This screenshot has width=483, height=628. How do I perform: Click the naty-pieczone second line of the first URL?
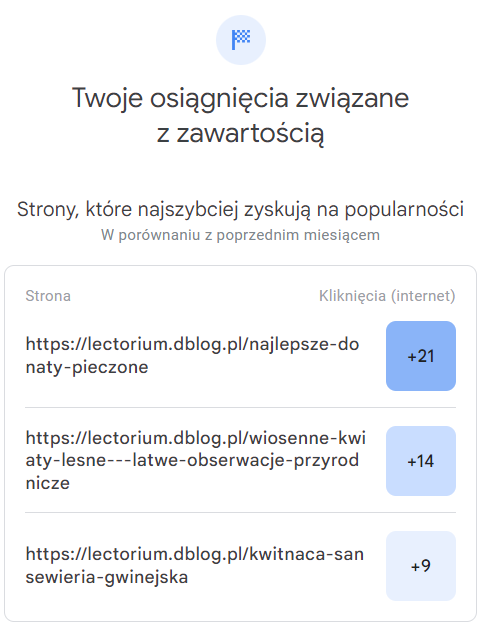click(x=87, y=367)
